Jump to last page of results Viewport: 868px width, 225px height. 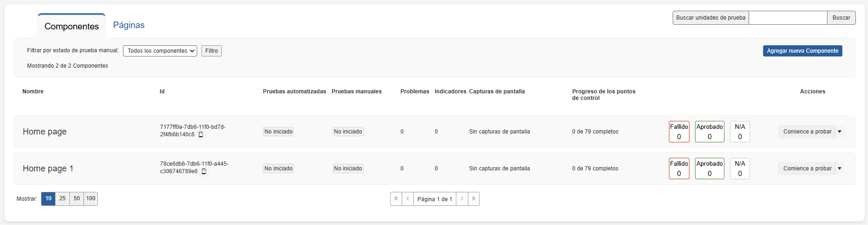click(x=474, y=199)
